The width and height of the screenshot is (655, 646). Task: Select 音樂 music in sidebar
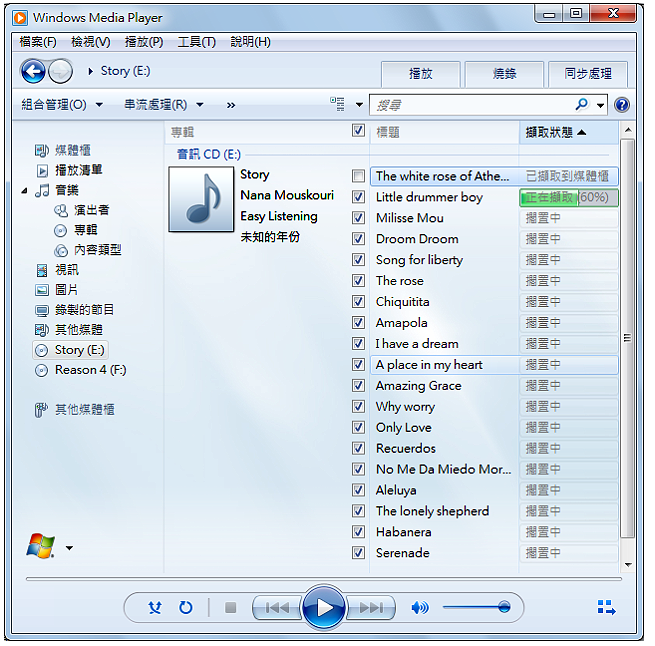click(x=57, y=190)
